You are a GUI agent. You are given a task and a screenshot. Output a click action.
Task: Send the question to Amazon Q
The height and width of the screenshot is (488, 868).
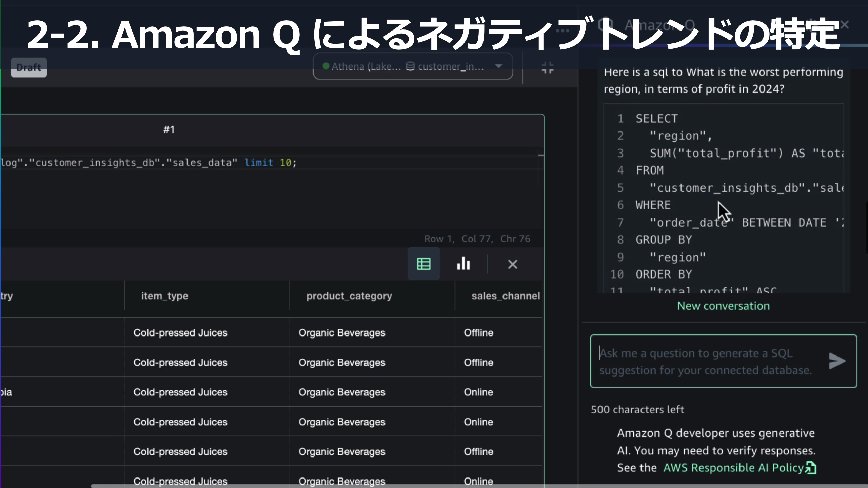coord(836,361)
